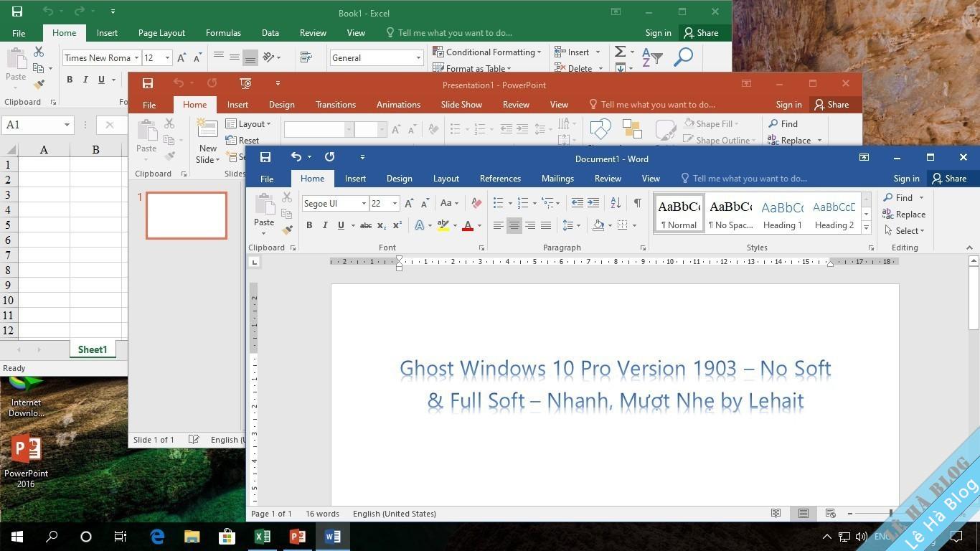
Task: Click Replace in Word Editing group
Action: click(x=904, y=215)
